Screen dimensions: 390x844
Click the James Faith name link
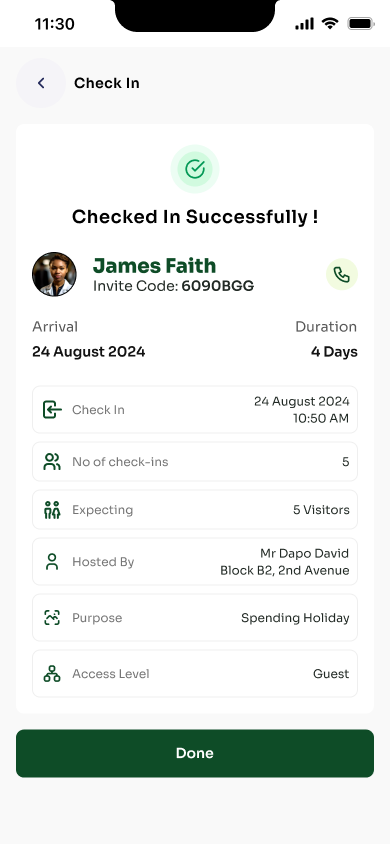pyautogui.click(x=154, y=265)
